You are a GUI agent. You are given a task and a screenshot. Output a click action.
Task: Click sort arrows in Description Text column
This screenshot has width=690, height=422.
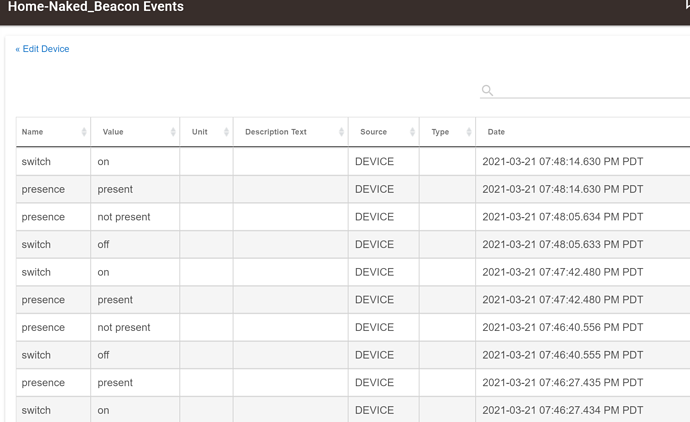[x=341, y=132]
